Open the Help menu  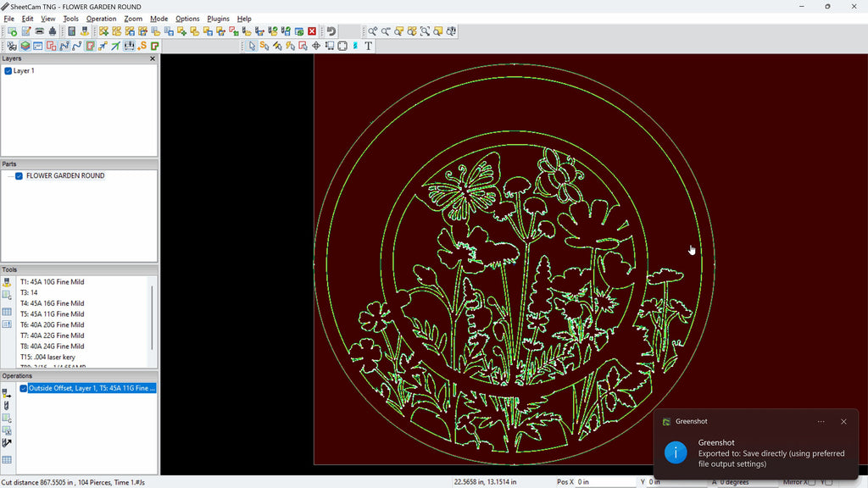point(244,19)
